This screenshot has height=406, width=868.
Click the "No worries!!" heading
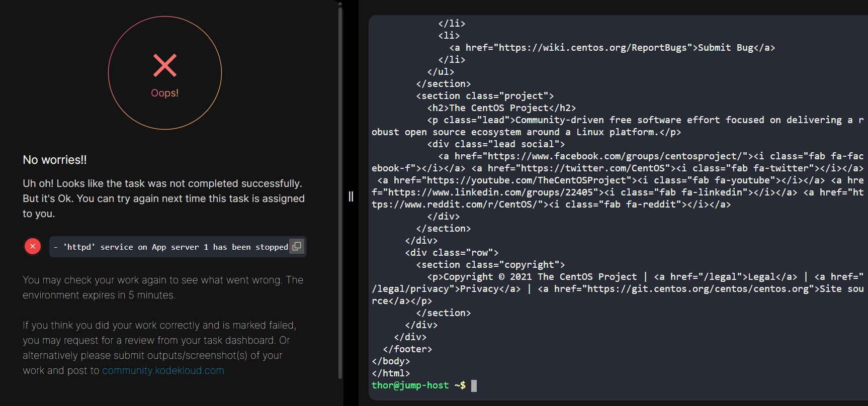(55, 160)
